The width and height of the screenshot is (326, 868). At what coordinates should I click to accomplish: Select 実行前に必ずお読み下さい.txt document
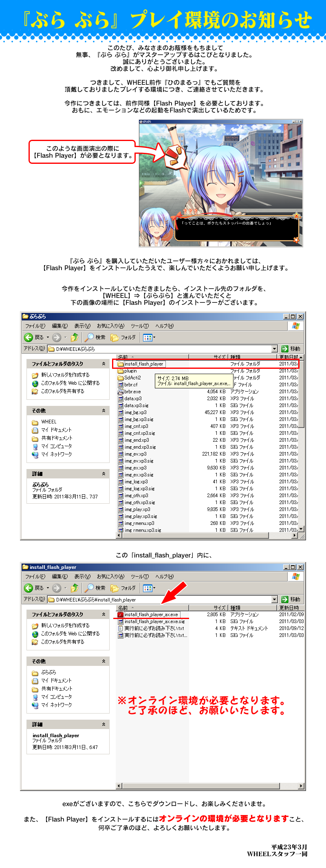pyautogui.click(x=151, y=628)
